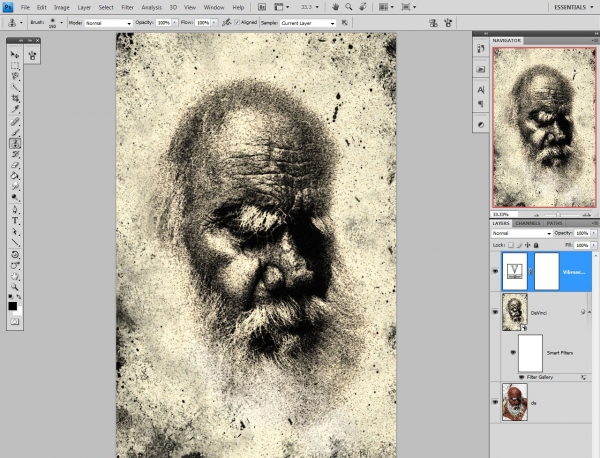This screenshot has height=458, width=600.
Task: Hide the DaVinci layer
Action: [x=495, y=312]
